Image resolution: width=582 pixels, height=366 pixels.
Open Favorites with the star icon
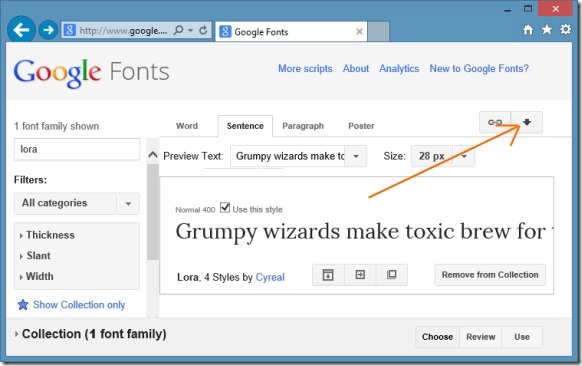(x=547, y=30)
